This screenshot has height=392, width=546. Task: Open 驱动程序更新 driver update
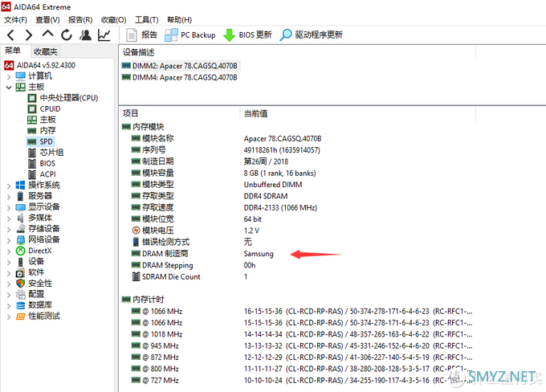pos(312,35)
